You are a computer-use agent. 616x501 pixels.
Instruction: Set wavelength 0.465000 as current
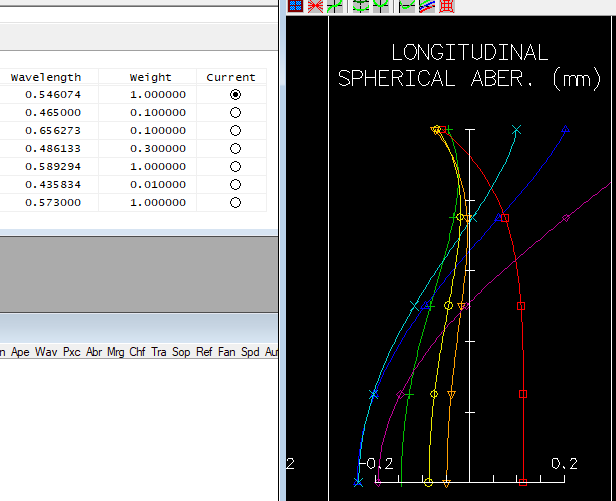(235, 113)
